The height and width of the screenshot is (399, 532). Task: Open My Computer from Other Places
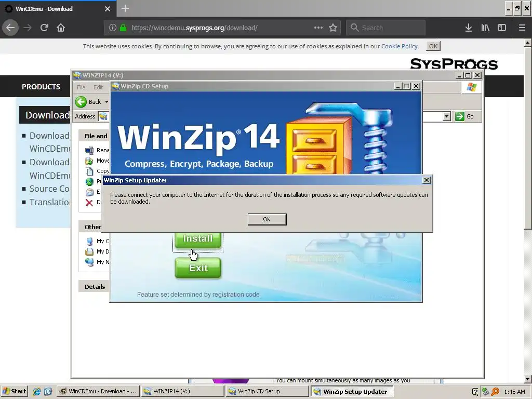click(x=89, y=241)
